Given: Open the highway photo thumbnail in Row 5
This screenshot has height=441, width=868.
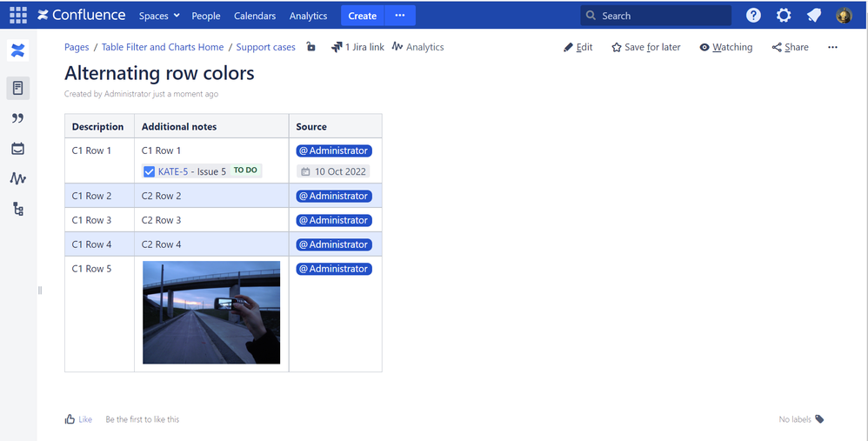Looking at the screenshot, I should pyautogui.click(x=211, y=312).
